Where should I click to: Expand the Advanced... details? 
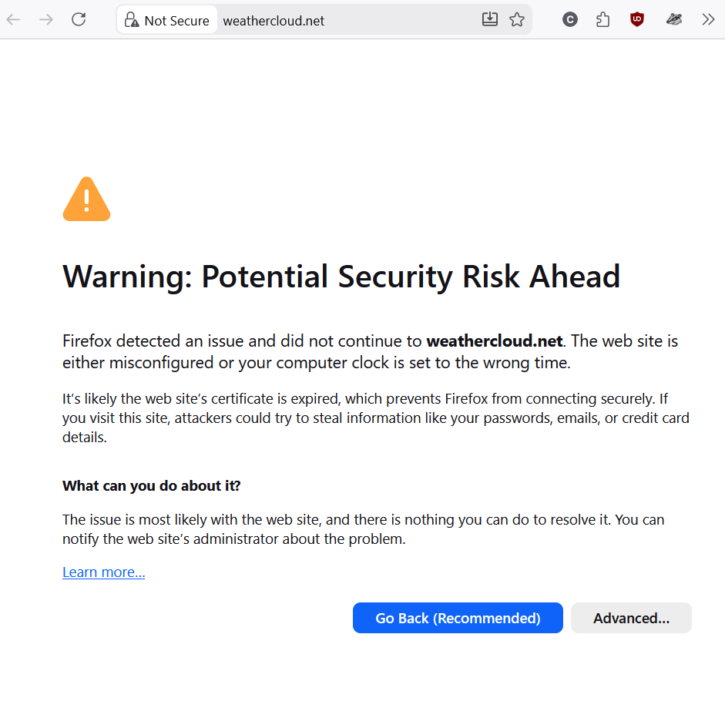coord(631,618)
